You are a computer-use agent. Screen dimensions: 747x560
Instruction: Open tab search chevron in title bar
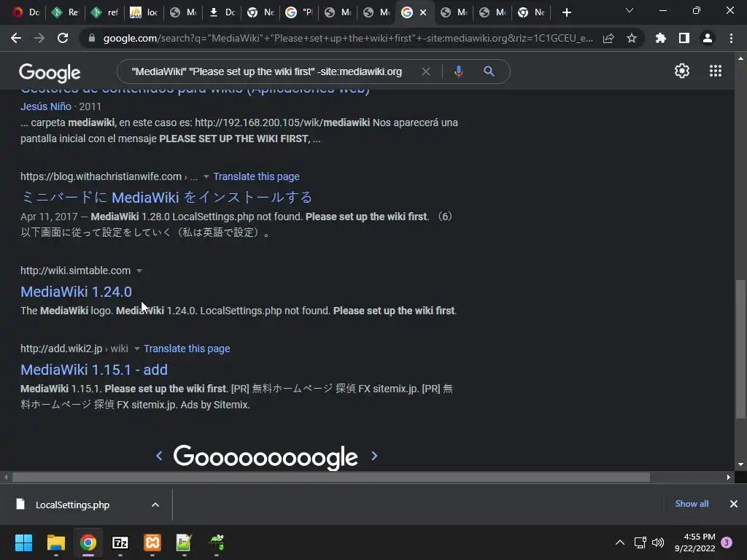pos(630,10)
